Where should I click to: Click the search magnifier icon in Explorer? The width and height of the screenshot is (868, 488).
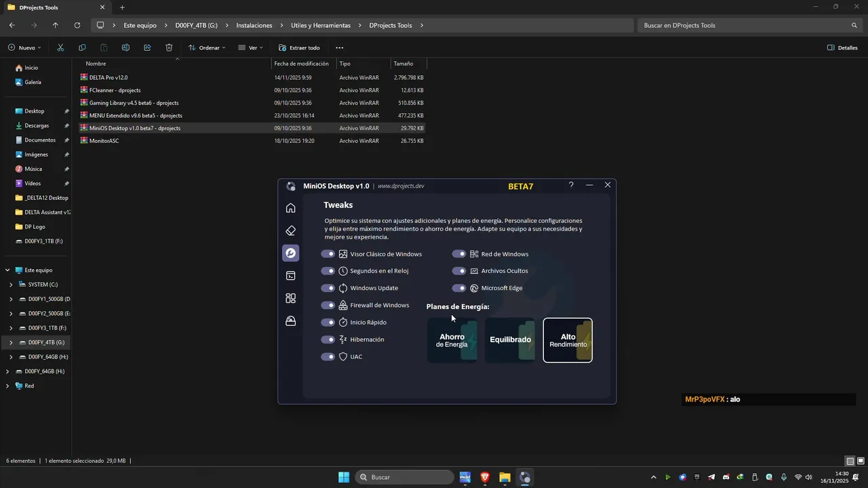[x=854, y=25]
